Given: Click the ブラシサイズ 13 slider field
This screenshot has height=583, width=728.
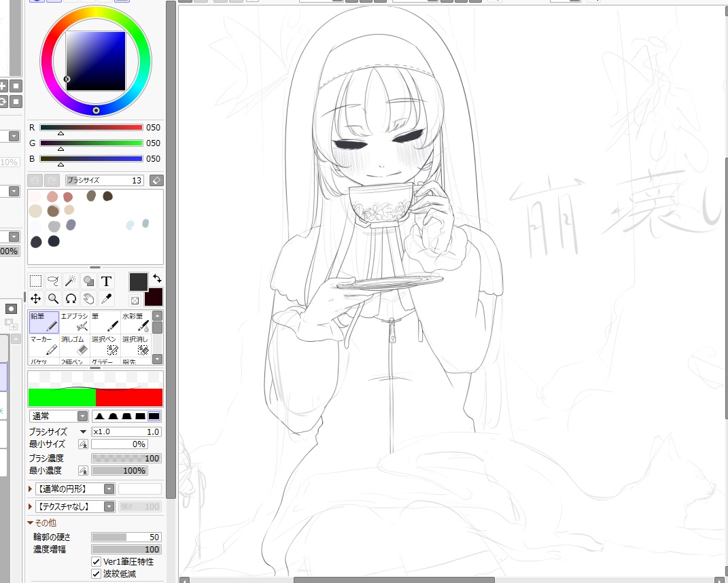Looking at the screenshot, I should 105,180.
